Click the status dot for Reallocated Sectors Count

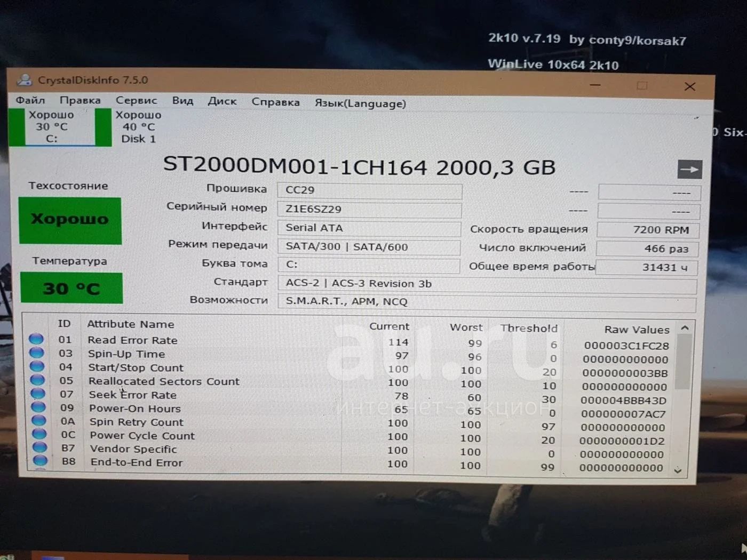click(x=37, y=380)
